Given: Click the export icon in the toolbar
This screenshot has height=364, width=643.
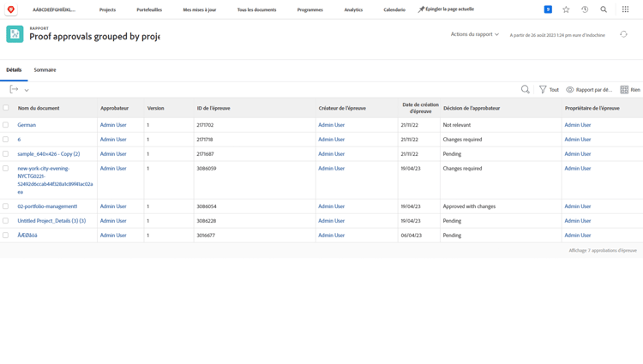Looking at the screenshot, I should click(14, 89).
